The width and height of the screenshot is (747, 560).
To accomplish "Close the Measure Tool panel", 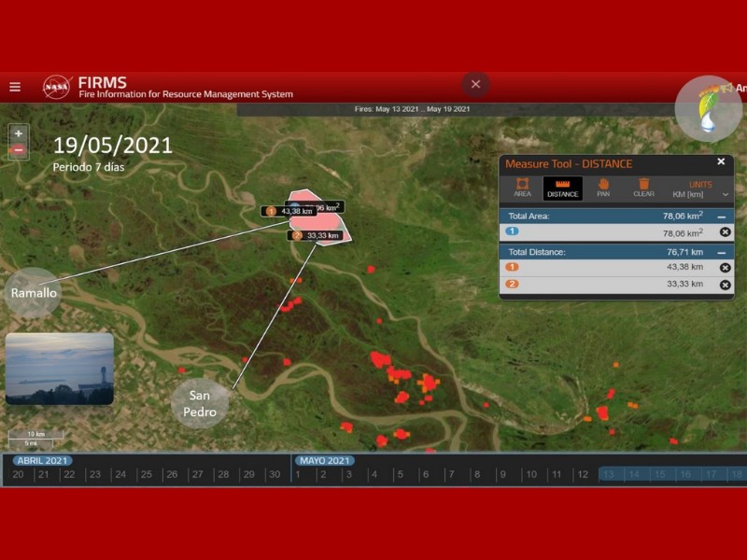I will (x=721, y=162).
